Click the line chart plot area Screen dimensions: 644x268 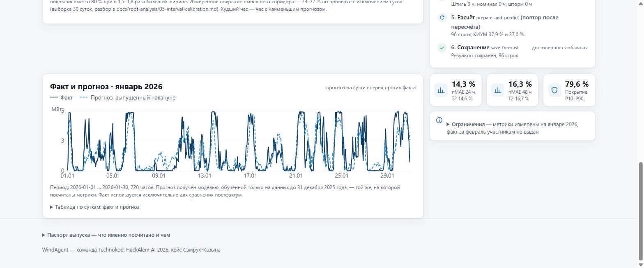click(239, 141)
